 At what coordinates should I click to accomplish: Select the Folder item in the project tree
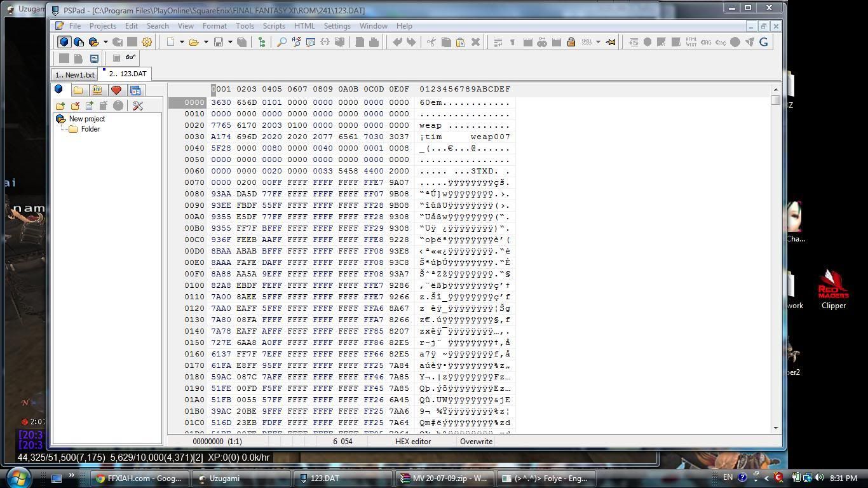[x=90, y=129]
